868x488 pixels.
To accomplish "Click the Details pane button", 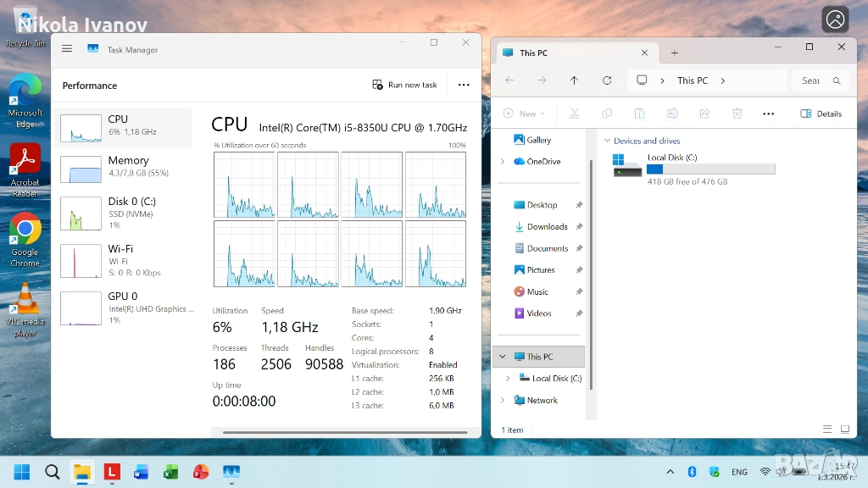I will pyautogui.click(x=821, y=114).
